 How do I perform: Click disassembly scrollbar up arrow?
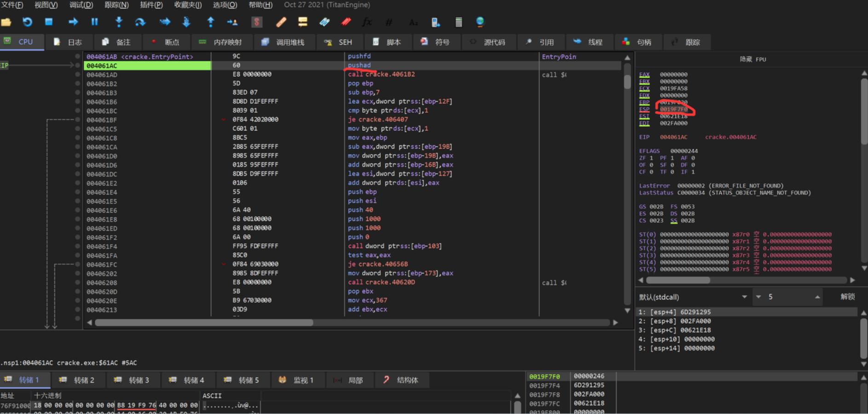tap(627, 57)
